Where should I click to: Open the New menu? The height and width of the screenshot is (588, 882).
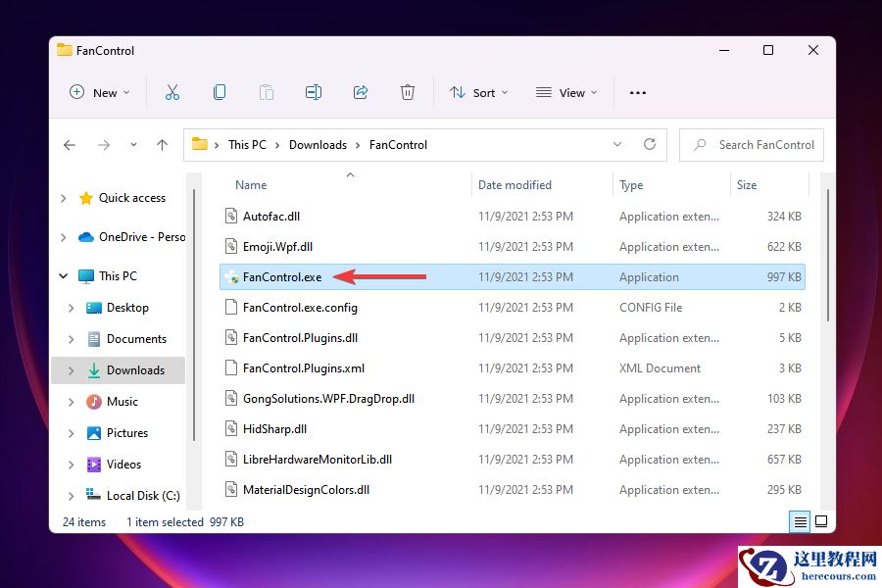click(99, 92)
